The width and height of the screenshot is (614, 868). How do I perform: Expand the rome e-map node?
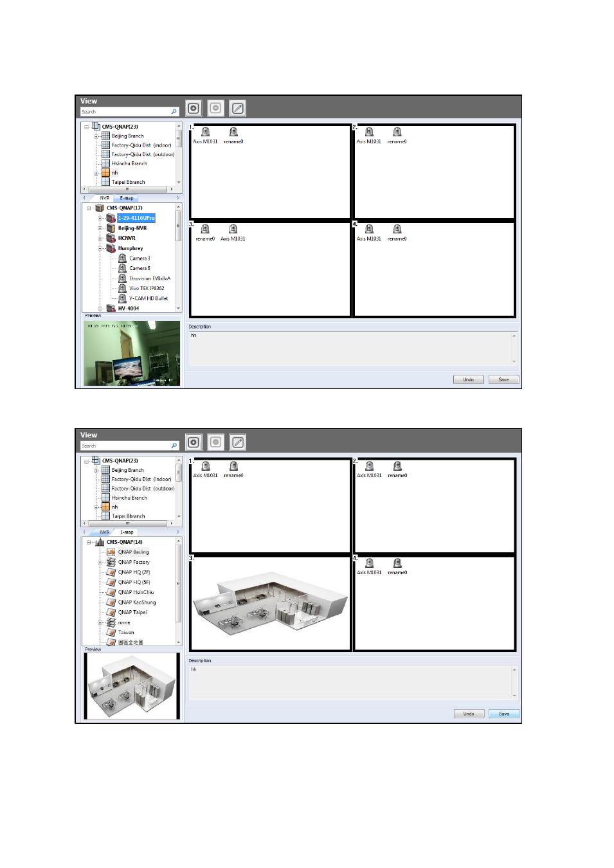[x=100, y=622]
